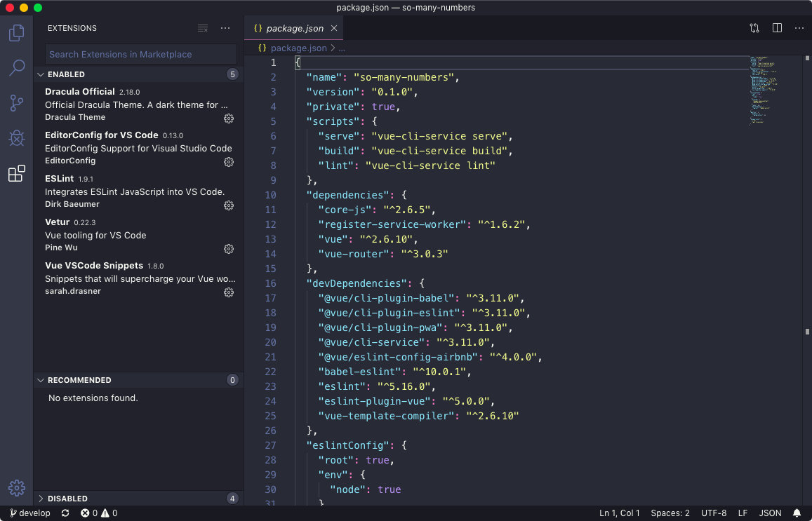Click "@vue/eslint-config-airbnb" dependency key
This screenshot has width=812, height=521.
point(398,357)
